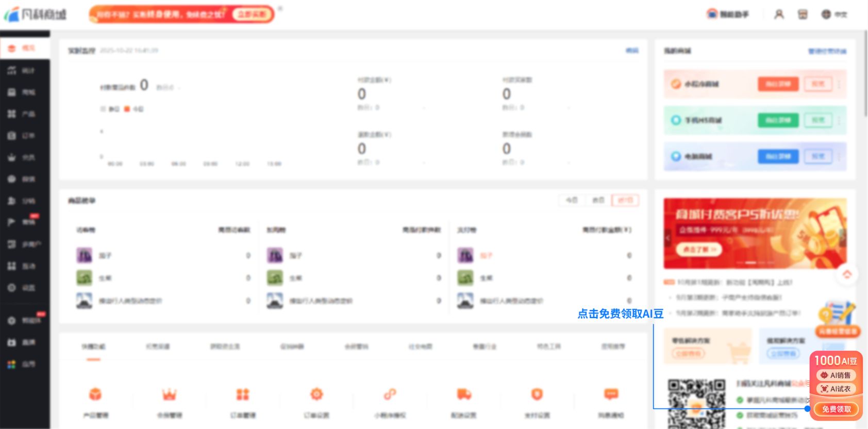The image size is (868, 429).
Task: Open the orange gear icon shortcut
Action: pyautogui.click(x=316, y=394)
